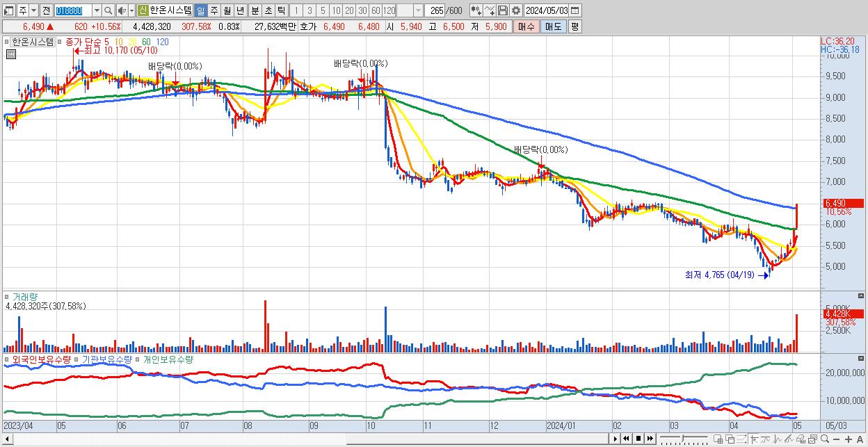Click the 거래량 volume panel label
The width and height of the screenshot is (868, 447).
[x=26, y=296]
